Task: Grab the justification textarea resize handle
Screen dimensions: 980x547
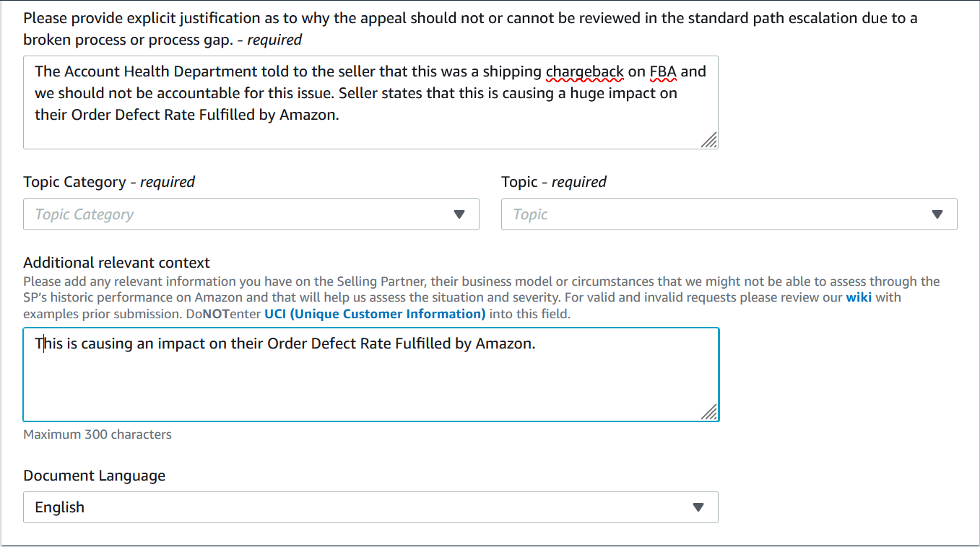Action: coord(709,140)
